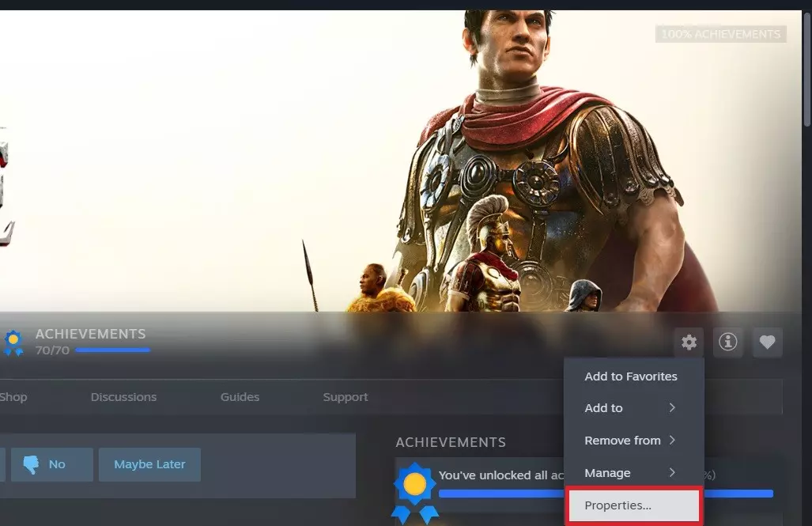Click the 70/70 achievements progress bar
Viewport: 812px width, 526px height.
[113, 350]
